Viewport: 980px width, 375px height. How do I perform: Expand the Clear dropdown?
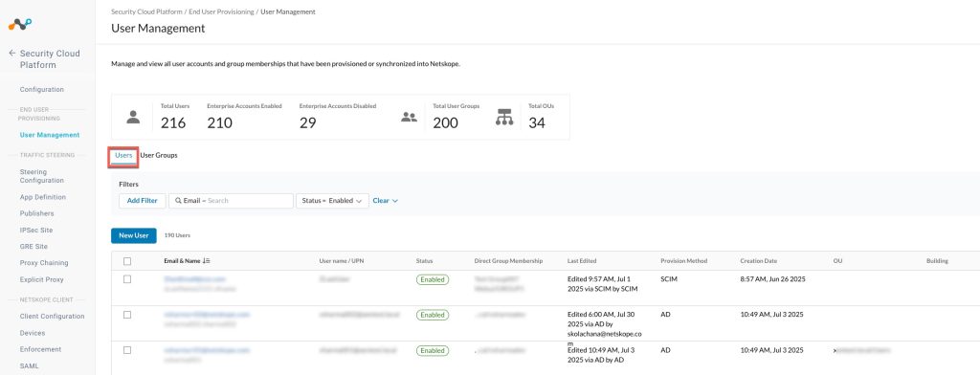click(x=386, y=201)
